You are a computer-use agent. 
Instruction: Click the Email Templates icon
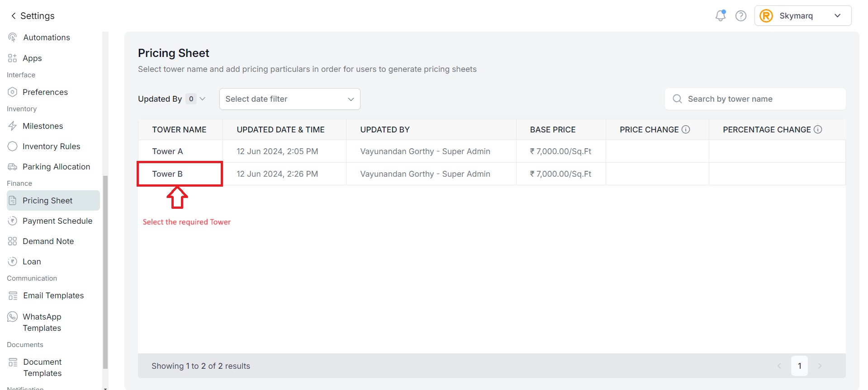(x=13, y=296)
